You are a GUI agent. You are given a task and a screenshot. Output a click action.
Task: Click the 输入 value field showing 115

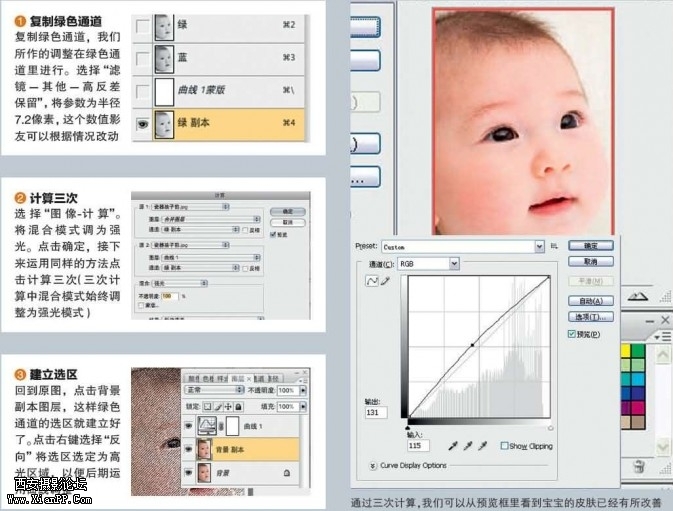(x=418, y=445)
